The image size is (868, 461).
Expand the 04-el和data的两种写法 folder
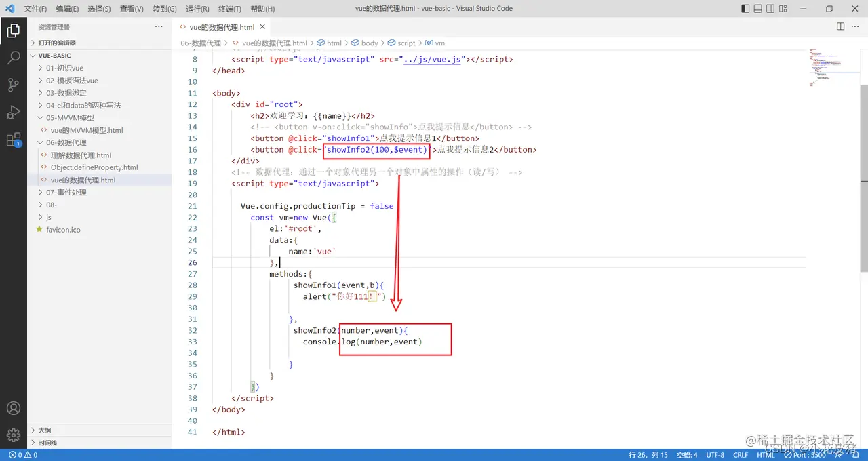pyautogui.click(x=99, y=105)
